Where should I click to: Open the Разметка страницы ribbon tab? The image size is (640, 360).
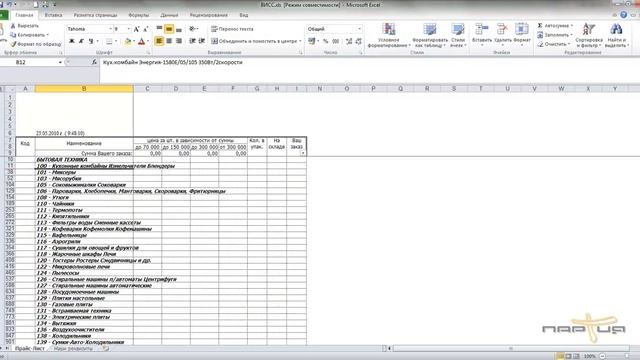(x=96, y=15)
